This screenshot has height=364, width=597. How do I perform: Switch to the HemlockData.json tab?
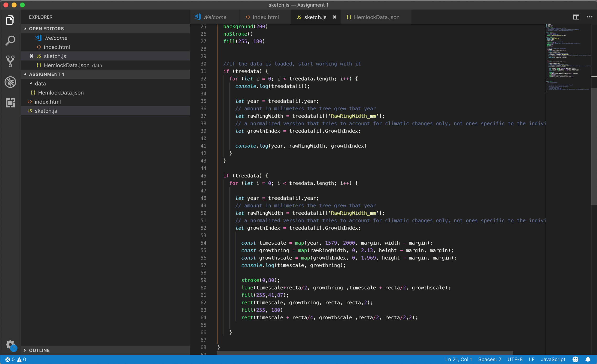point(376,17)
